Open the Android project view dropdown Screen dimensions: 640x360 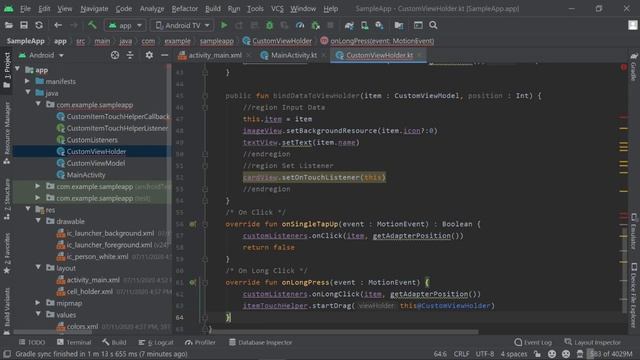coord(41,55)
